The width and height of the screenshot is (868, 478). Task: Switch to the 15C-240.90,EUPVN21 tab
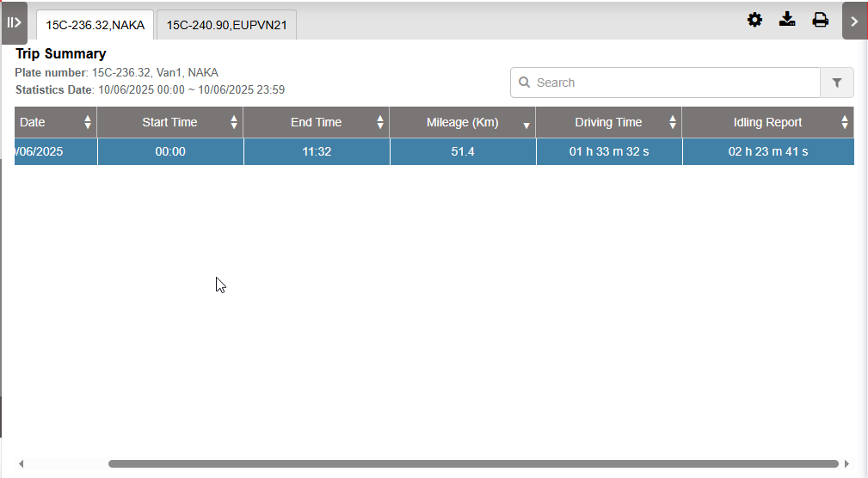(226, 25)
